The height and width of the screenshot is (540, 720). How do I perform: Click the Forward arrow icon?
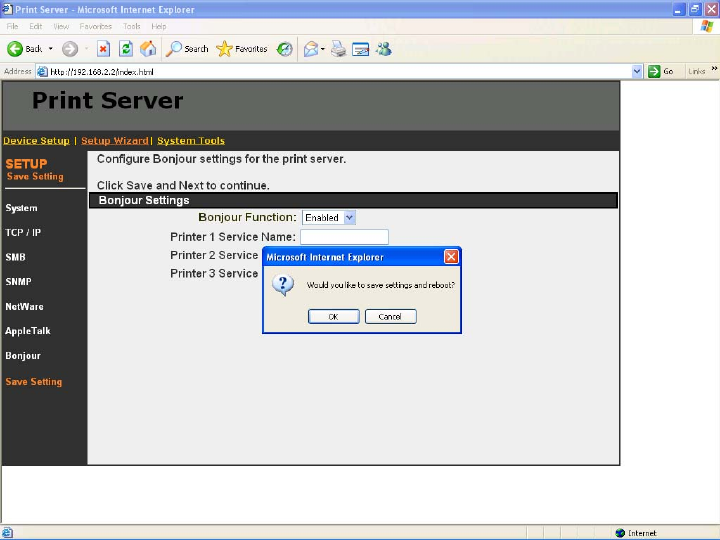[70, 49]
